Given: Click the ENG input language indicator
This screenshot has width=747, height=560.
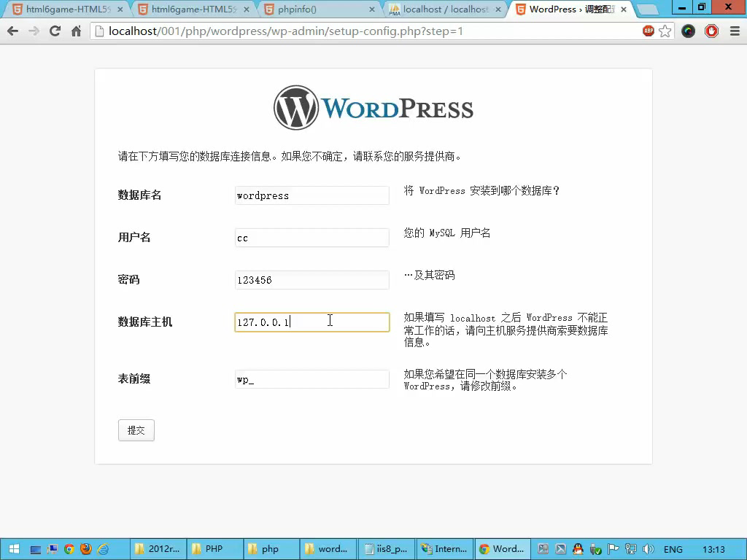Looking at the screenshot, I should tap(673, 550).
